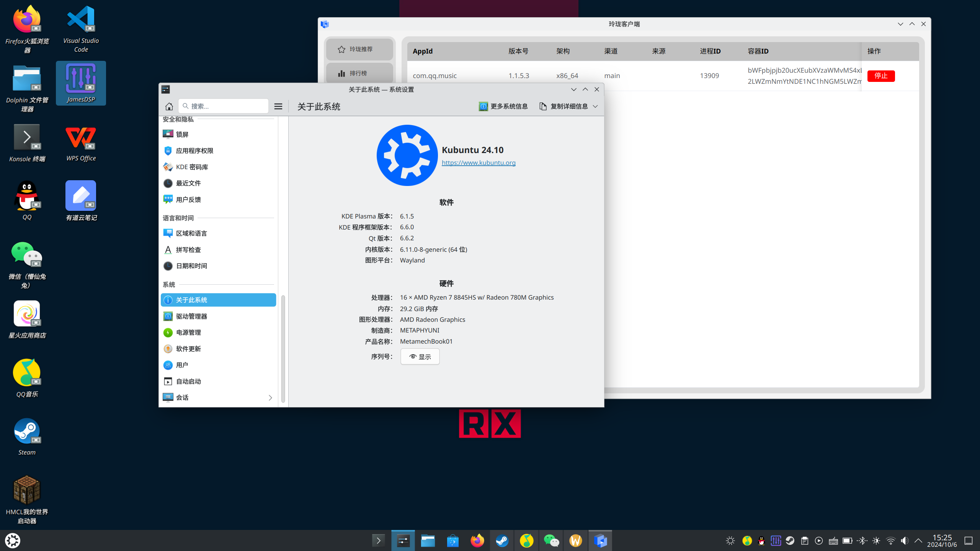Open 区域和语言 settings
The image size is (980, 551).
[x=218, y=233]
